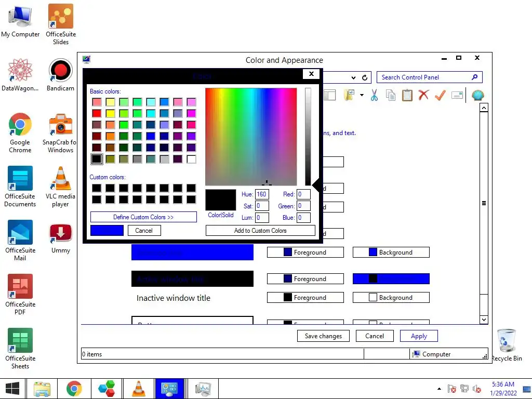Screen dimensions: 532x399
Task: Pick the white basic color swatch
Action: 191,159
